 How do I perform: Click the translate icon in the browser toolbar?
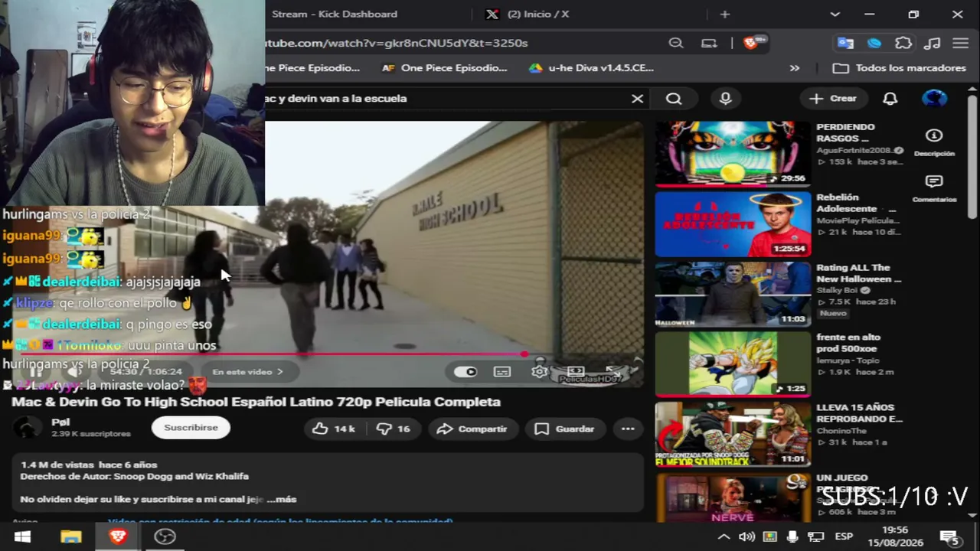click(x=845, y=43)
